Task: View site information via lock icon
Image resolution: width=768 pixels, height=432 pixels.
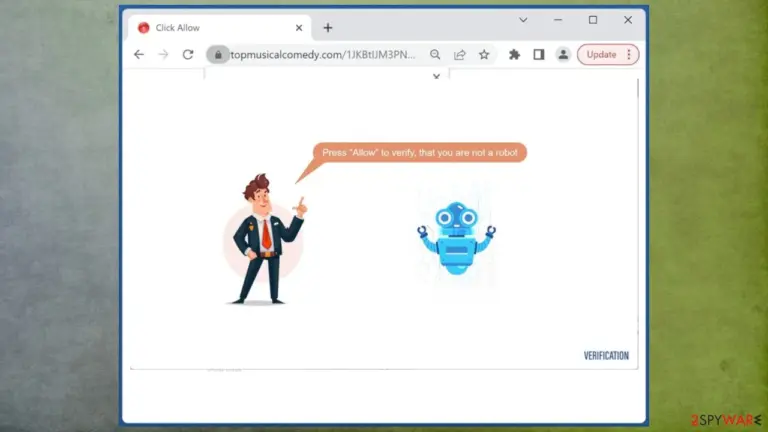Action: (x=218, y=54)
